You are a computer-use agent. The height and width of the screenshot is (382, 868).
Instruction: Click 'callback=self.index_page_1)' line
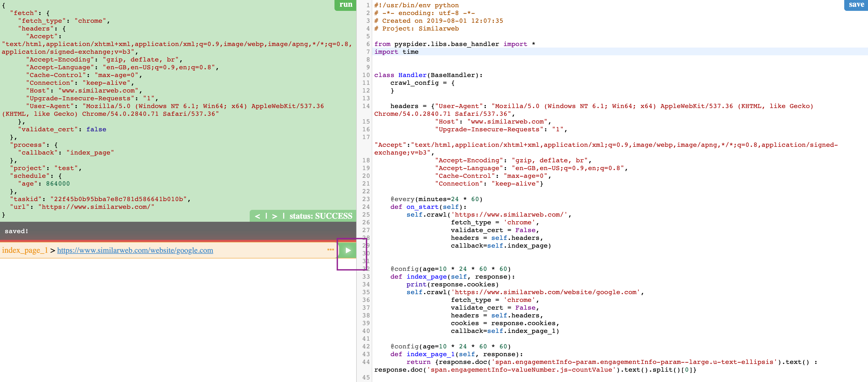pyautogui.click(x=505, y=331)
